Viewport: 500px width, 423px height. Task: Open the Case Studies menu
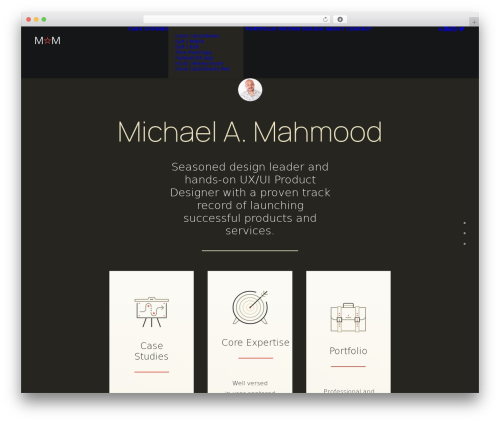[148, 29]
